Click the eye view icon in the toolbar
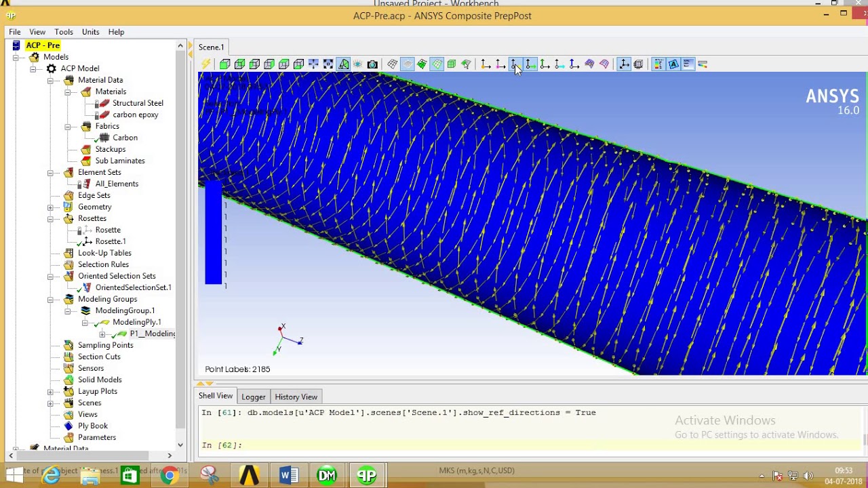This screenshot has height=488, width=868. pos(357,64)
